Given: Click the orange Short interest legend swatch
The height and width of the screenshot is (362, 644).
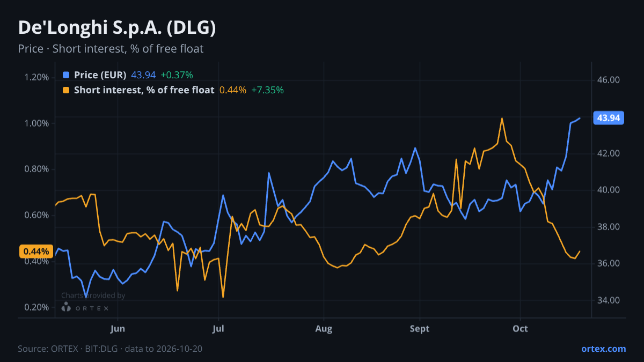Looking at the screenshot, I should 66,90.
